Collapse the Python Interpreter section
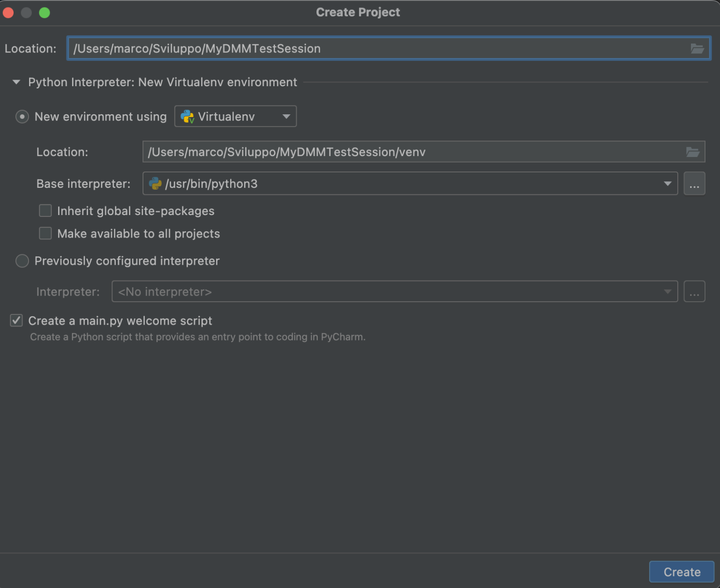 [x=16, y=82]
